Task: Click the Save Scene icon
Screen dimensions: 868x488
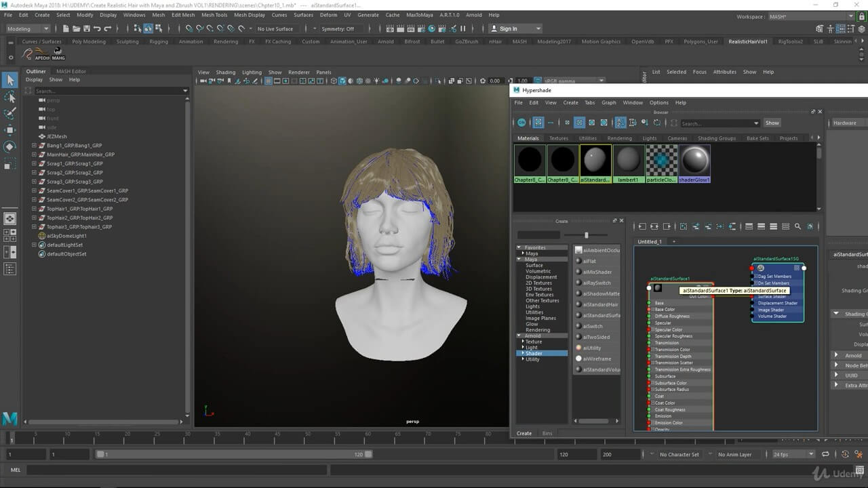Action: (x=85, y=28)
